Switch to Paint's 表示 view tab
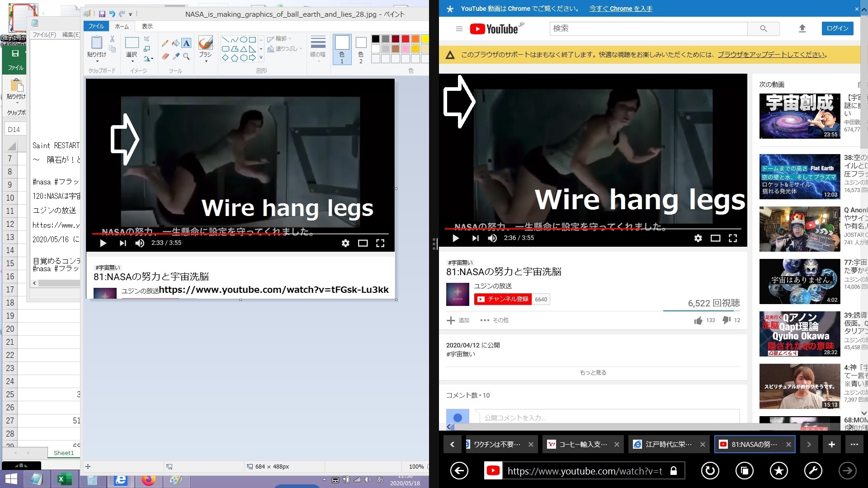Screen dimensions: 868x488 (147, 26)
